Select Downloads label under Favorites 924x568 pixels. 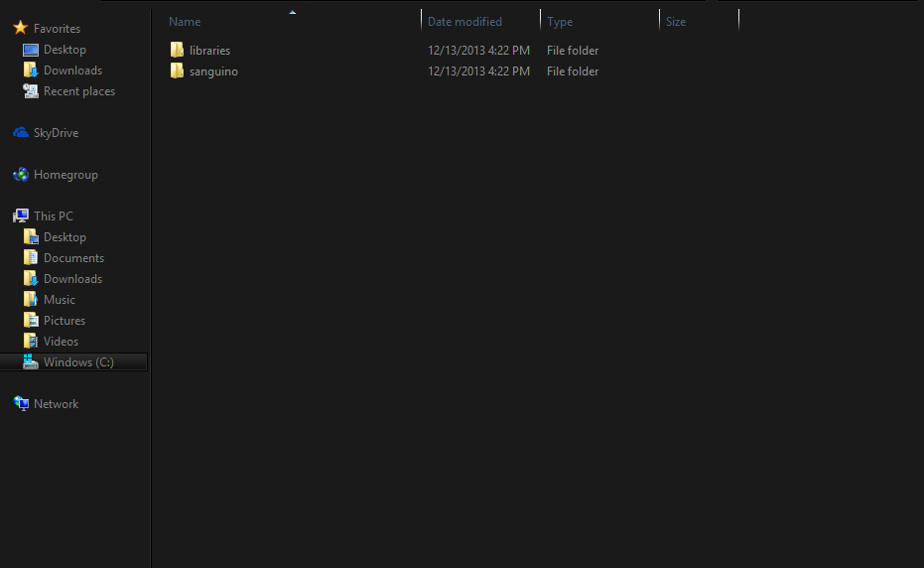pos(73,71)
